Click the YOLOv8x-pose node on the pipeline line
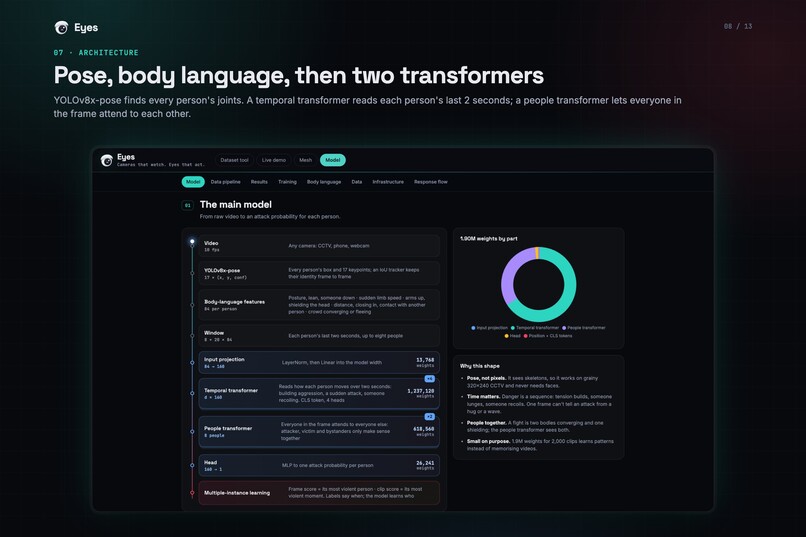The width and height of the screenshot is (806, 537). point(192,273)
